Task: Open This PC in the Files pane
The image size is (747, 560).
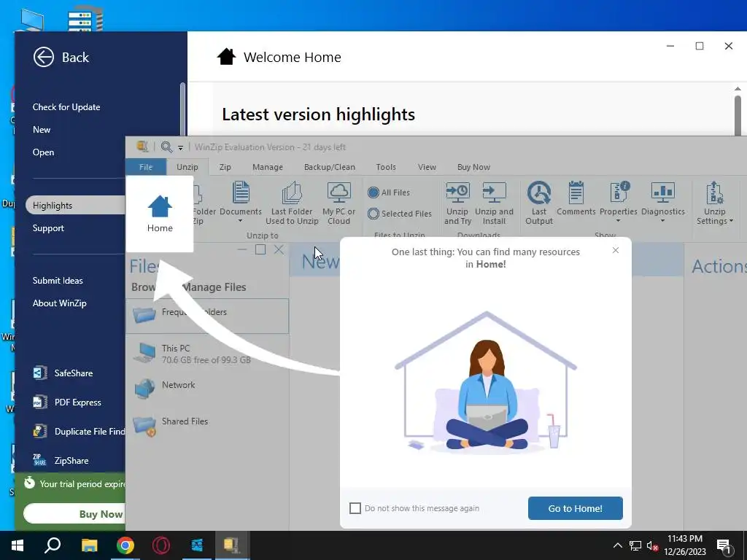Action: [206, 354]
